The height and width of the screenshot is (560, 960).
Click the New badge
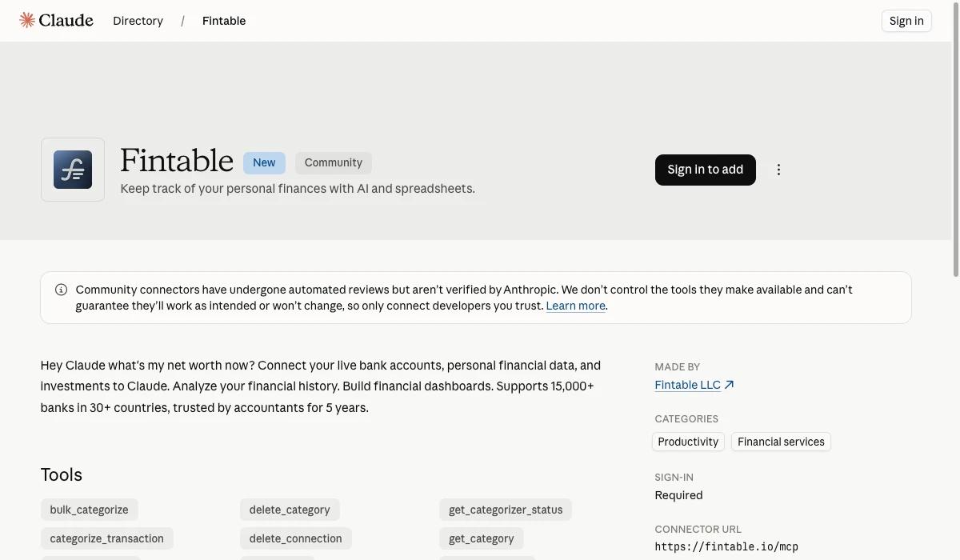[x=264, y=162]
